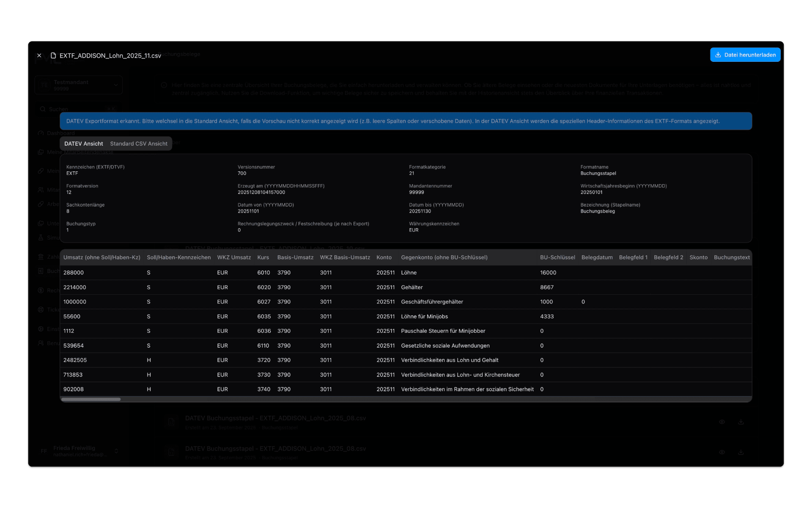This screenshot has height=508, width=812.
Task: Click Datei herunterladen button
Action: [745, 55]
